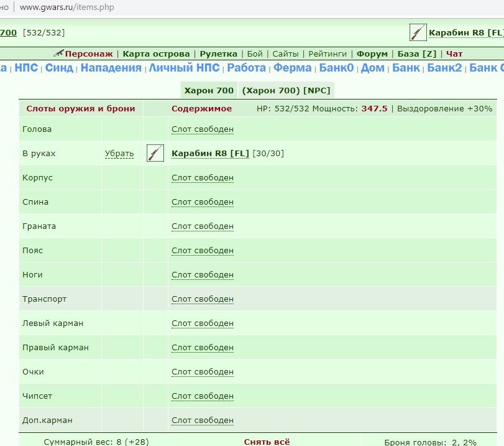Go to Рулетка in the navigation bar
504x446 pixels.
218,53
